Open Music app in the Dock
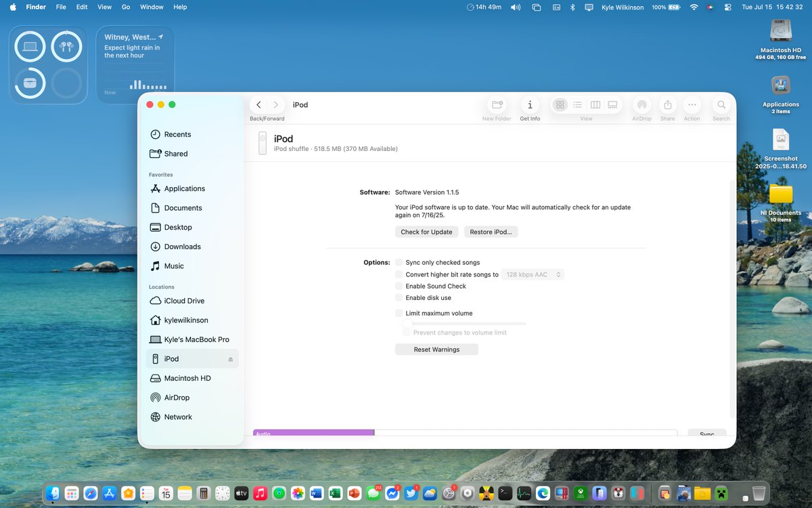This screenshot has width=812, height=508. (x=260, y=493)
